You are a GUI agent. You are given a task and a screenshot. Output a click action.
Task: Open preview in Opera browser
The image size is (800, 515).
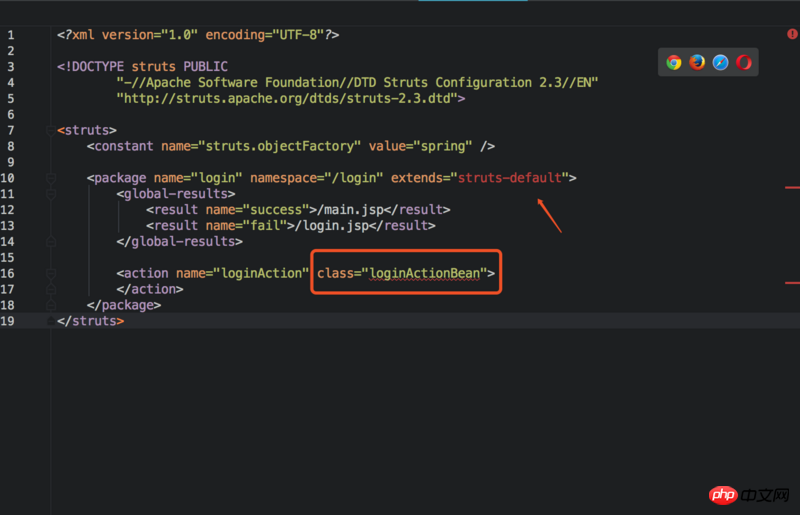[x=744, y=62]
